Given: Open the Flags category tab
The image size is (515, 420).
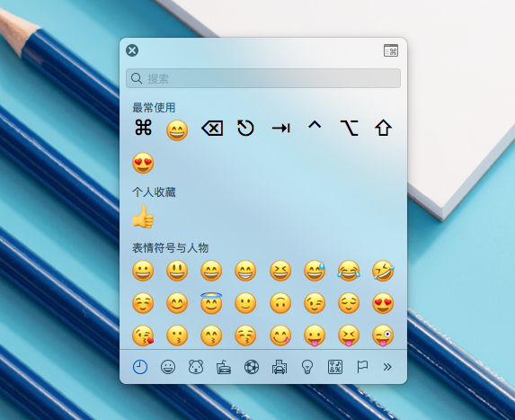Looking at the screenshot, I should tap(362, 367).
